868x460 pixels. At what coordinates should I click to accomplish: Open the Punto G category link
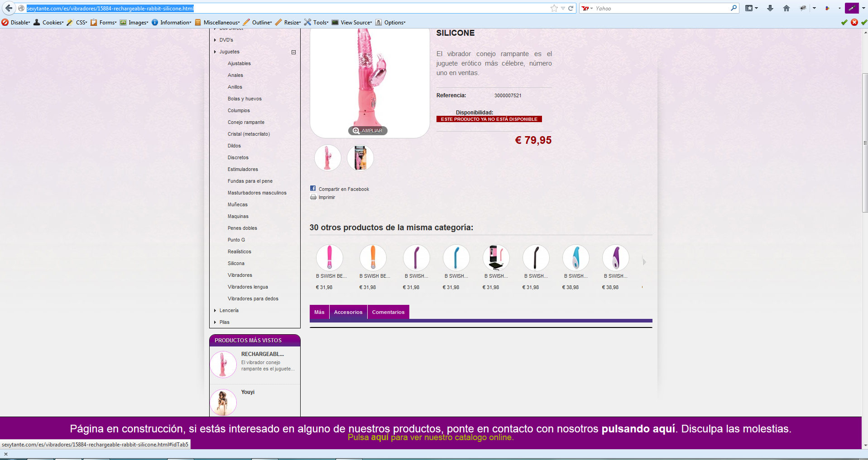click(236, 240)
